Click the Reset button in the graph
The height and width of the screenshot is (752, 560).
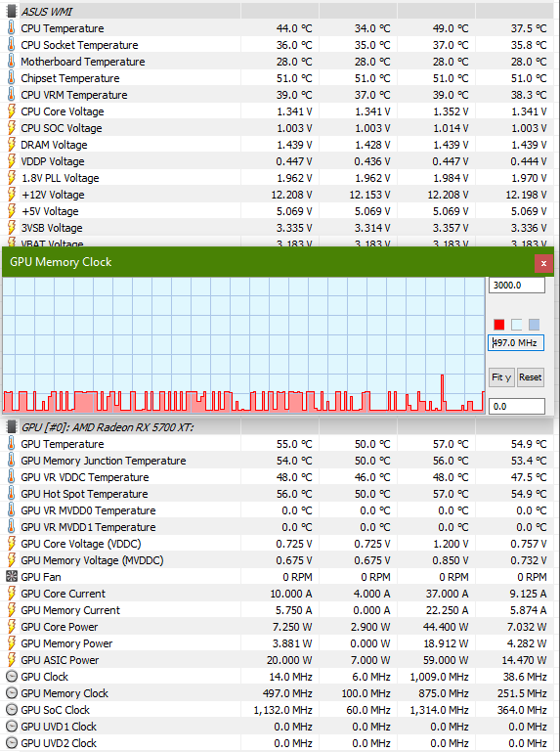point(531,377)
